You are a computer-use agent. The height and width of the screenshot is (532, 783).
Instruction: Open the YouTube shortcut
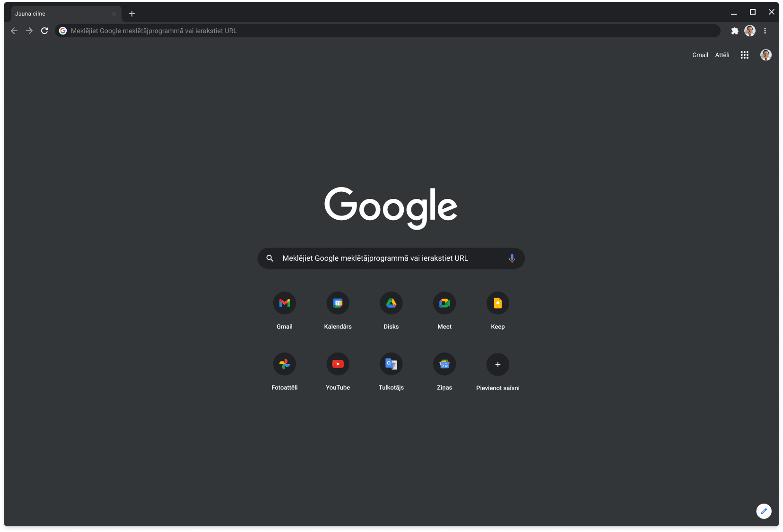(x=338, y=364)
